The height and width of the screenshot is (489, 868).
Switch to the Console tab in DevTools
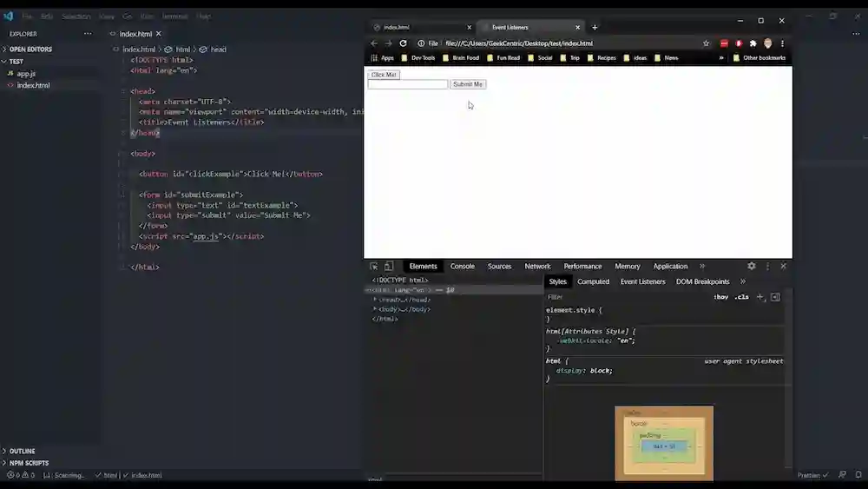(x=462, y=267)
